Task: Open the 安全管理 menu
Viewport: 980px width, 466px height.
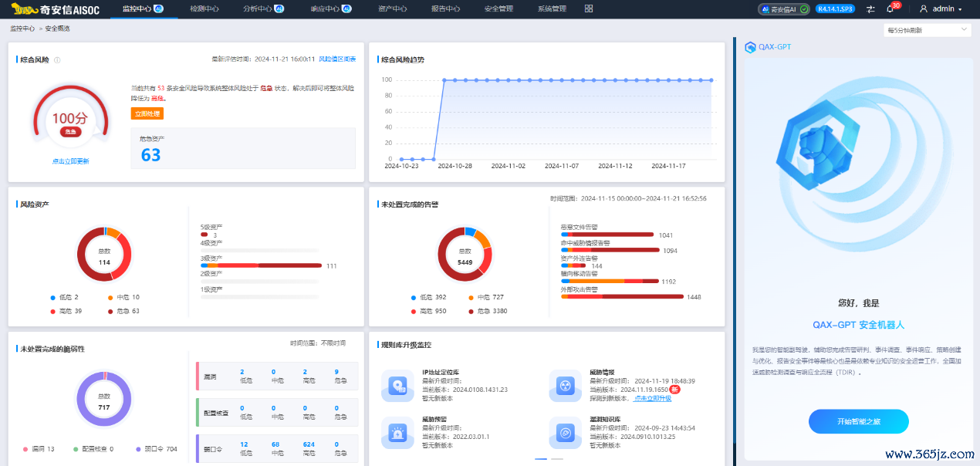Action: (498, 8)
